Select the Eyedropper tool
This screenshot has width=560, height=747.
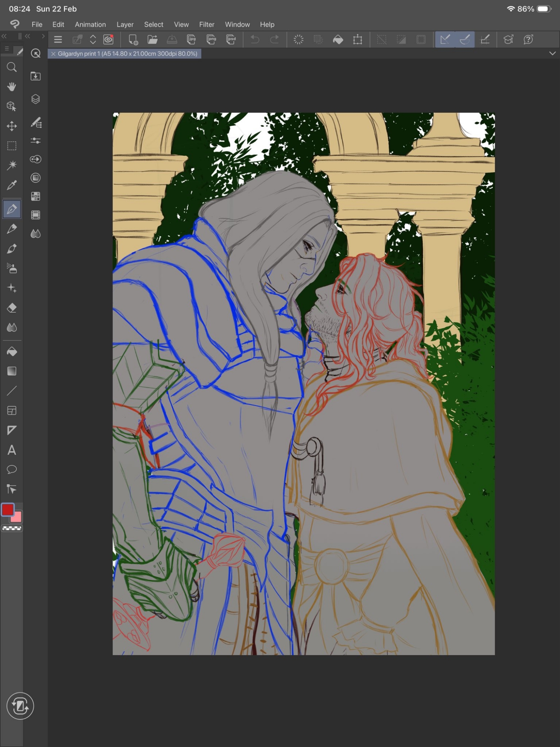12,185
